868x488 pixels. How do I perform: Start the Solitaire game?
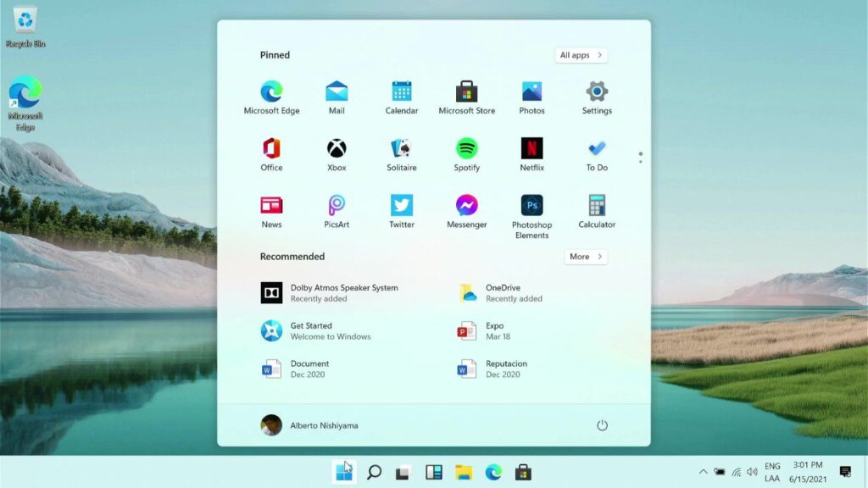(401, 155)
